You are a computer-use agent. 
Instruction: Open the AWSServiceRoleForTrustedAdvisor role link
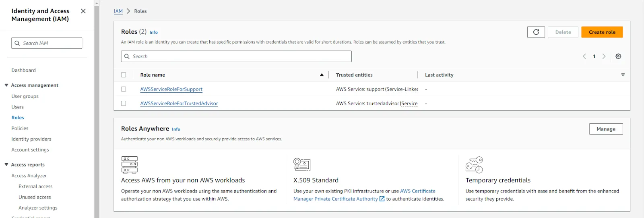click(179, 104)
